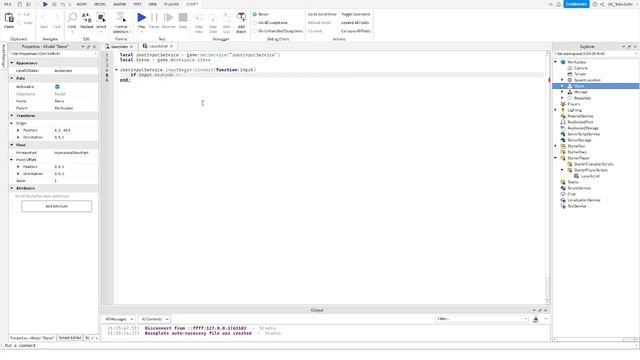Collapse the StarterPlayer node

[556, 158]
